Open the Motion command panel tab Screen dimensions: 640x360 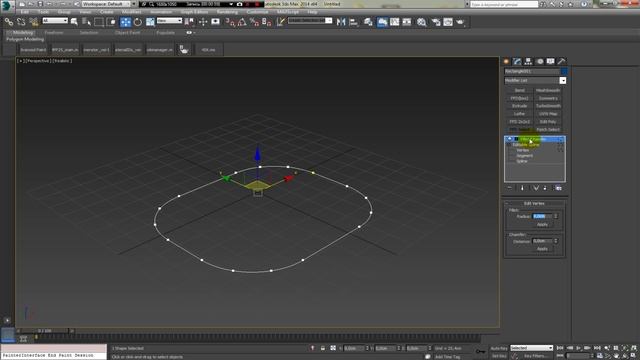click(x=540, y=61)
